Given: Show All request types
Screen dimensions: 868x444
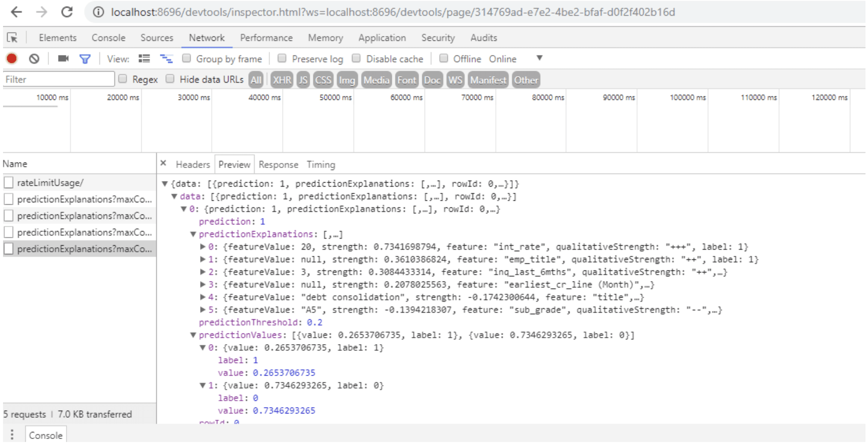Looking at the screenshot, I should tap(256, 80).
